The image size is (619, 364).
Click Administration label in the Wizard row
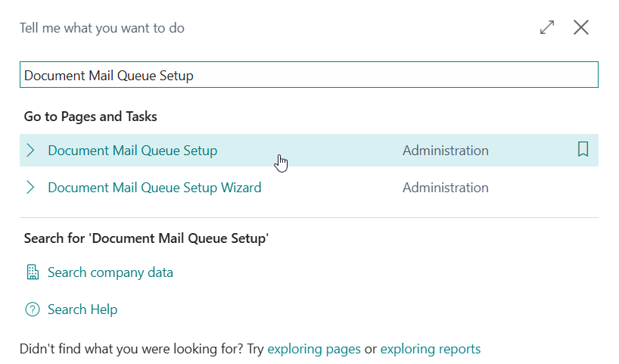445,188
